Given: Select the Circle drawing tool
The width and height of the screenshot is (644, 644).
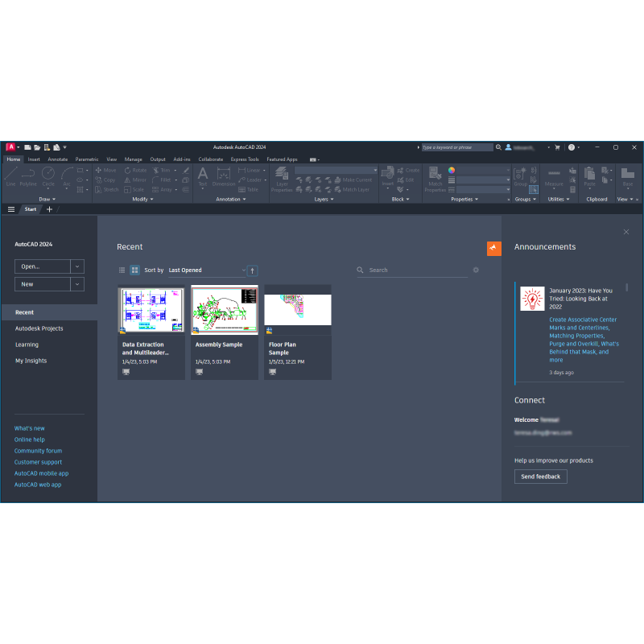Looking at the screenshot, I should [48, 176].
